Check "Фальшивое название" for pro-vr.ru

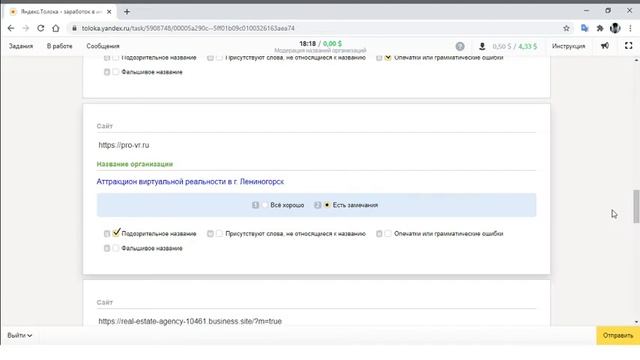[x=116, y=248]
